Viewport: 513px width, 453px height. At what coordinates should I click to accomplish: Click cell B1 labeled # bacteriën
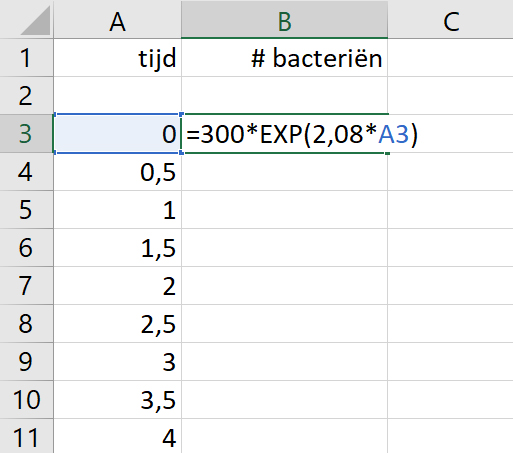tap(284, 58)
